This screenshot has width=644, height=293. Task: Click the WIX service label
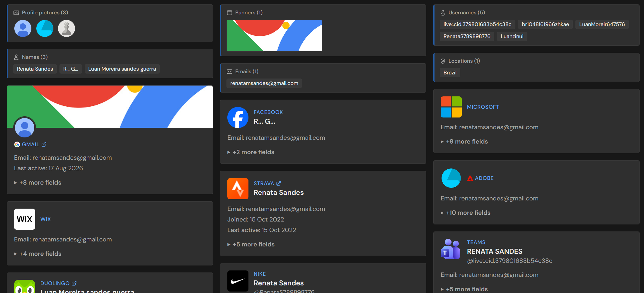[x=46, y=219]
